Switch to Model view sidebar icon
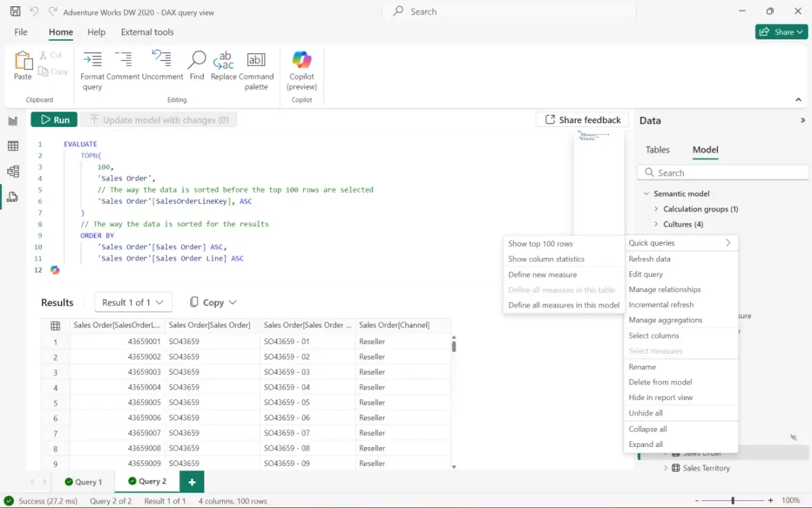 (x=13, y=172)
